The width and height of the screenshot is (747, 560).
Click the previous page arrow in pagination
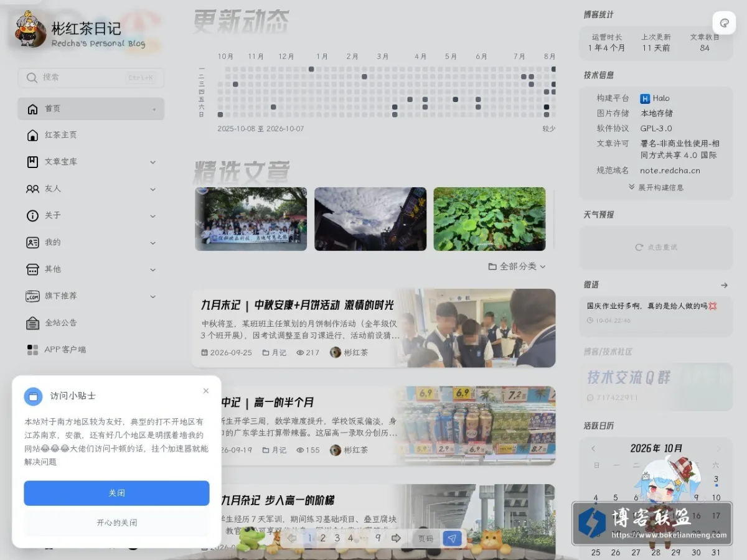pos(291,538)
